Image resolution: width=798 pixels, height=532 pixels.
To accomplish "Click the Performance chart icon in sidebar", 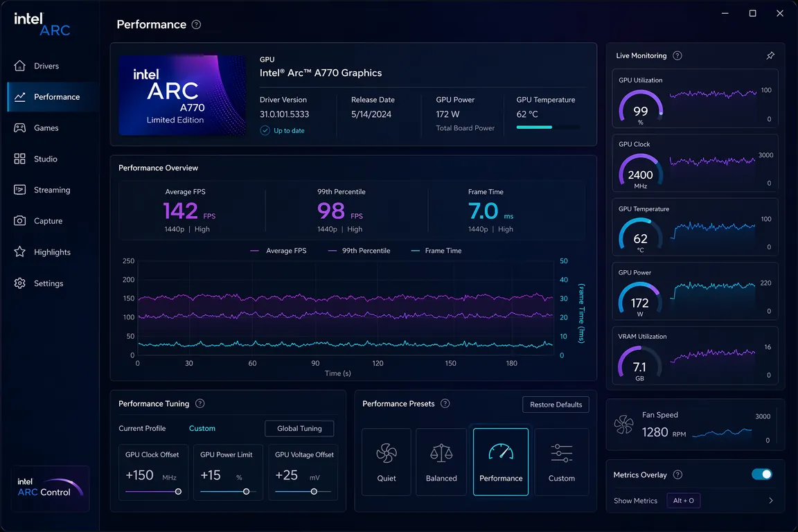I will click(20, 97).
